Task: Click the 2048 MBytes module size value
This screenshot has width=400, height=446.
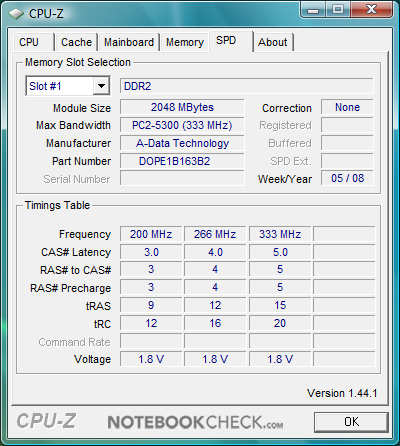Action: click(182, 107)
